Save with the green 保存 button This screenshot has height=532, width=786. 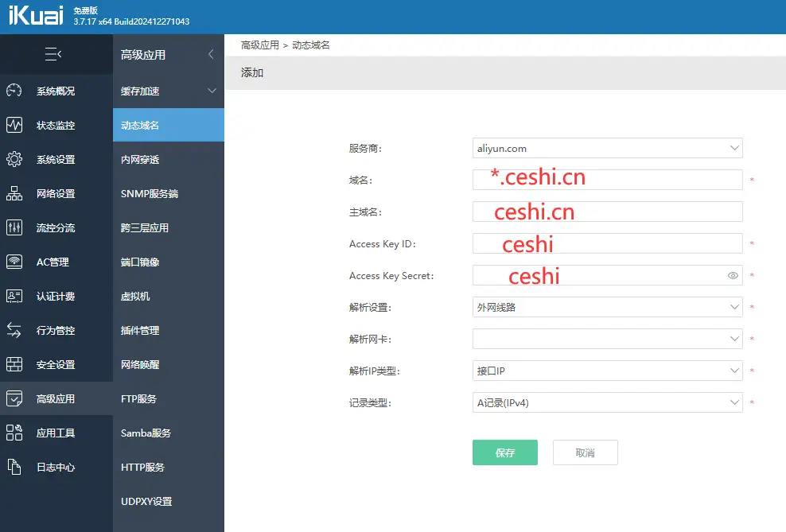click(x=505, y=452)
